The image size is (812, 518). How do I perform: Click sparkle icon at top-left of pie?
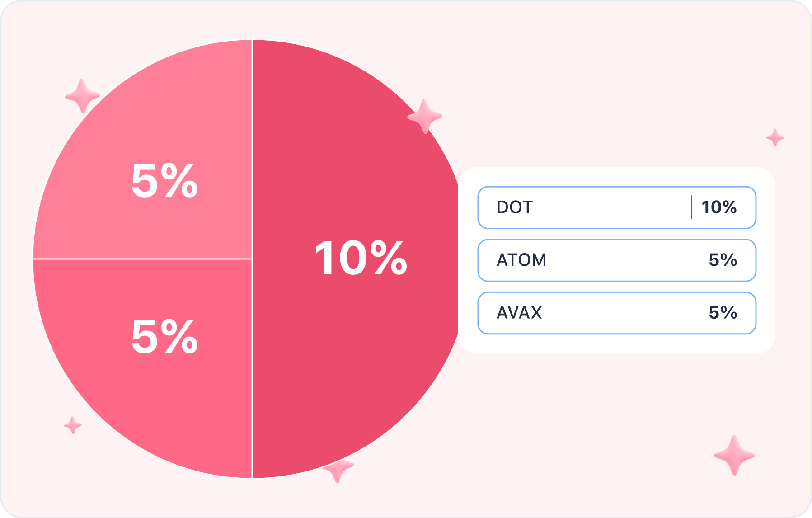click(82, 96)
